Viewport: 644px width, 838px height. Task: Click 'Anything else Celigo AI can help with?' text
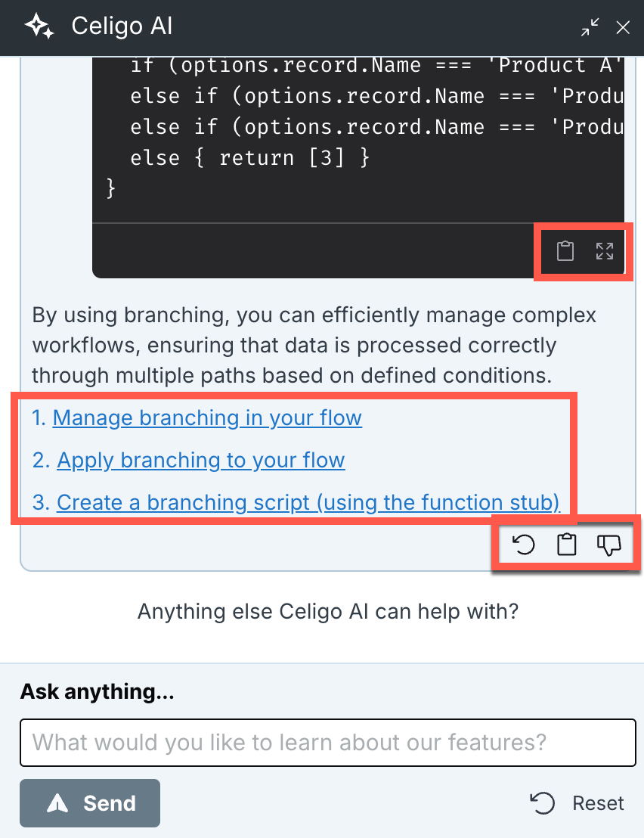pos(328,611)
